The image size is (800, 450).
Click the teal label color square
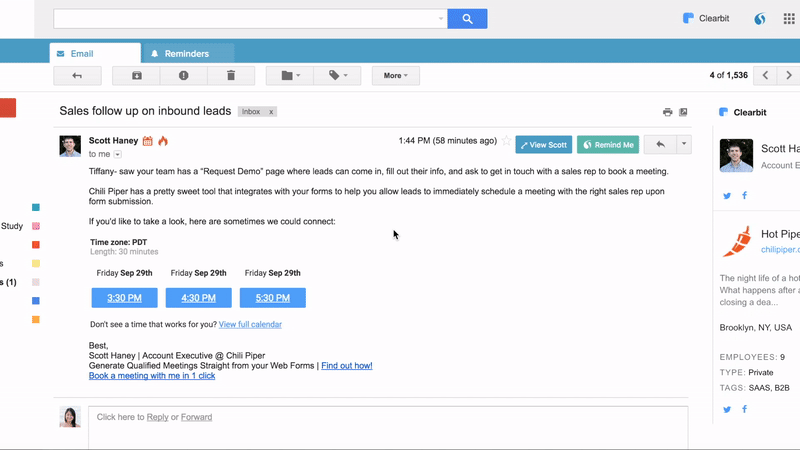point(36,207)
